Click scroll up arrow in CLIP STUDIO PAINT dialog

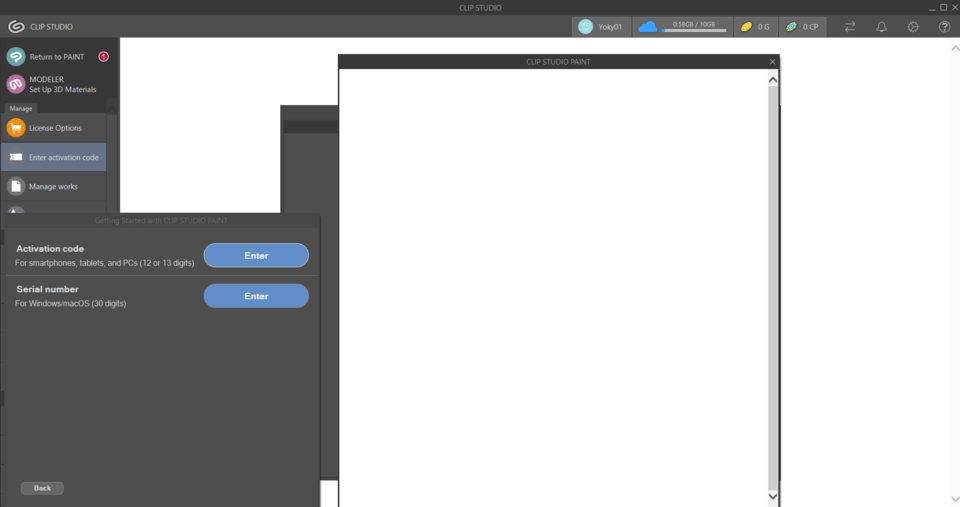coord(773,80)
